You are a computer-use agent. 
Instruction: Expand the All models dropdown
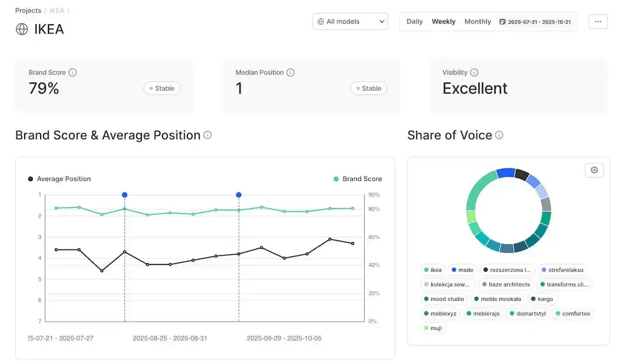(350, 22)
